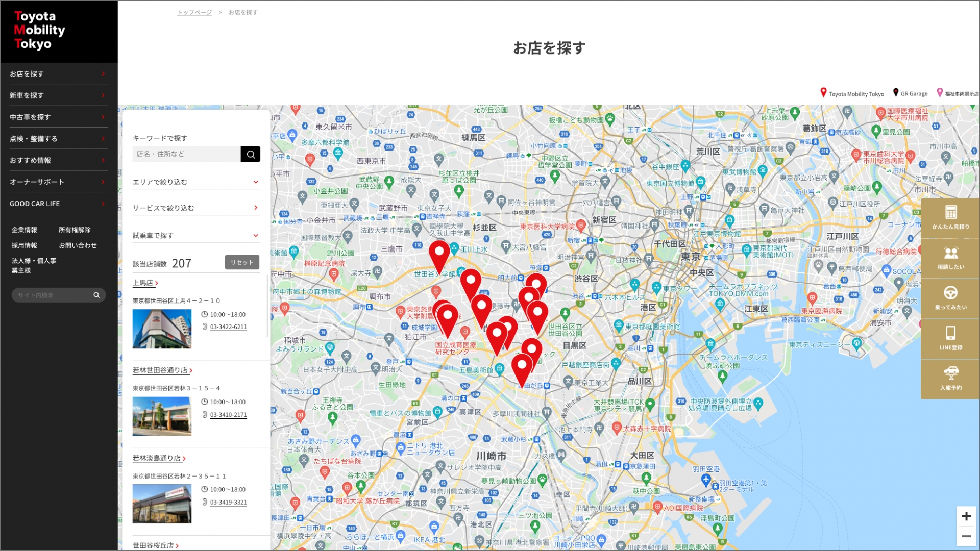980x551 pixels.
Task: Open 若林淡島通り店 store link
Action: [x=159, y=459]
